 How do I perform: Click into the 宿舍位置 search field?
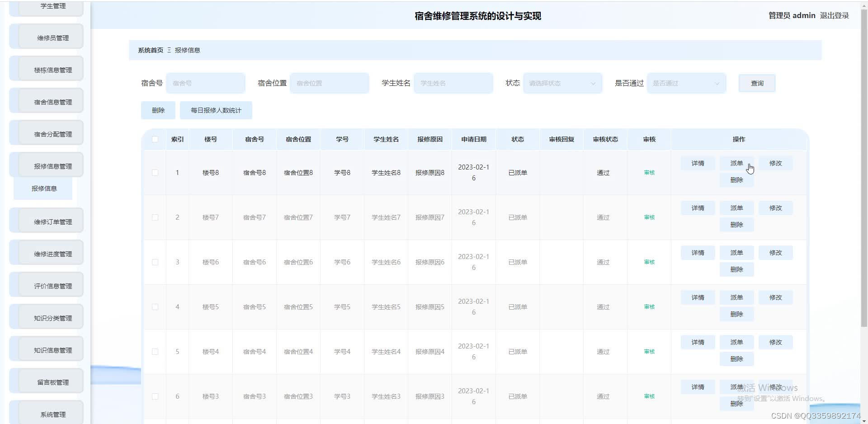pyautogui.click(x=330, y=83)
